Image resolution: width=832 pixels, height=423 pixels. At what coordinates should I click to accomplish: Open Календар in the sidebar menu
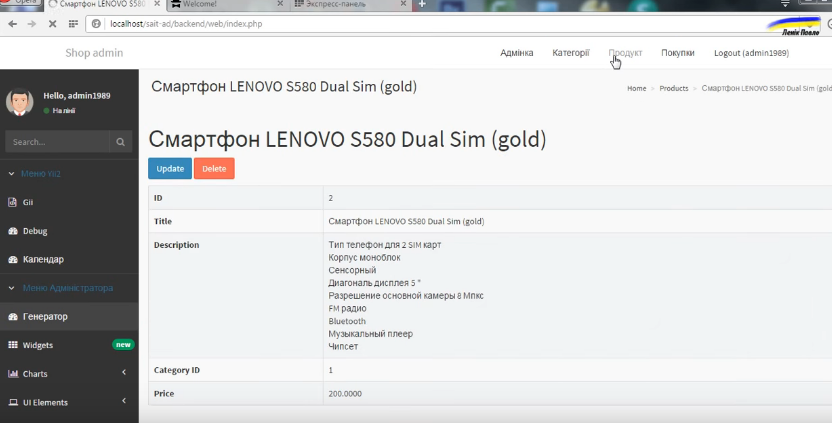coord(43,260)
